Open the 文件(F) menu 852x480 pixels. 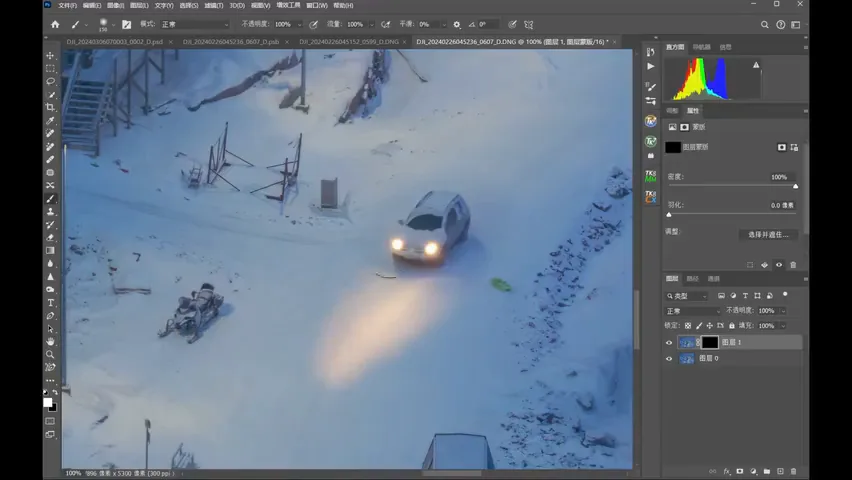[x=67, y=5]
